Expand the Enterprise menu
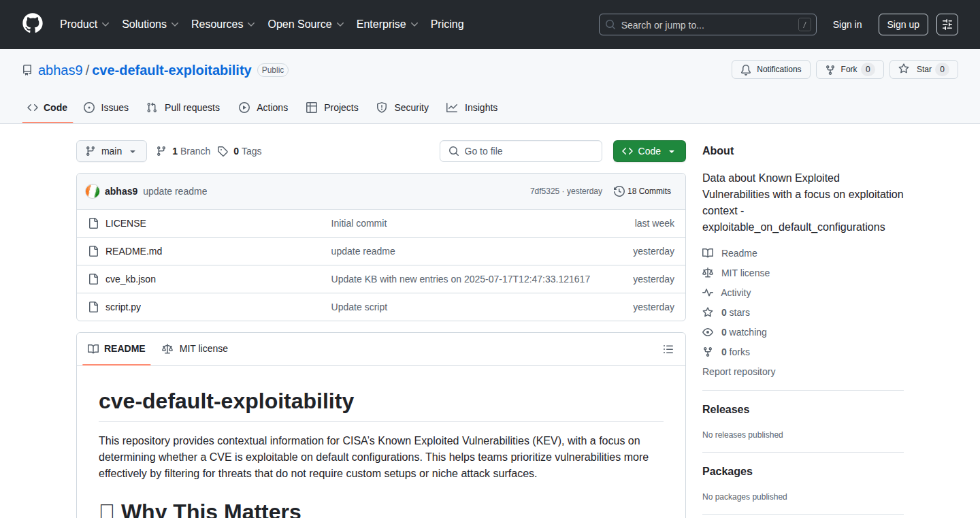 [x=387, y=25]
